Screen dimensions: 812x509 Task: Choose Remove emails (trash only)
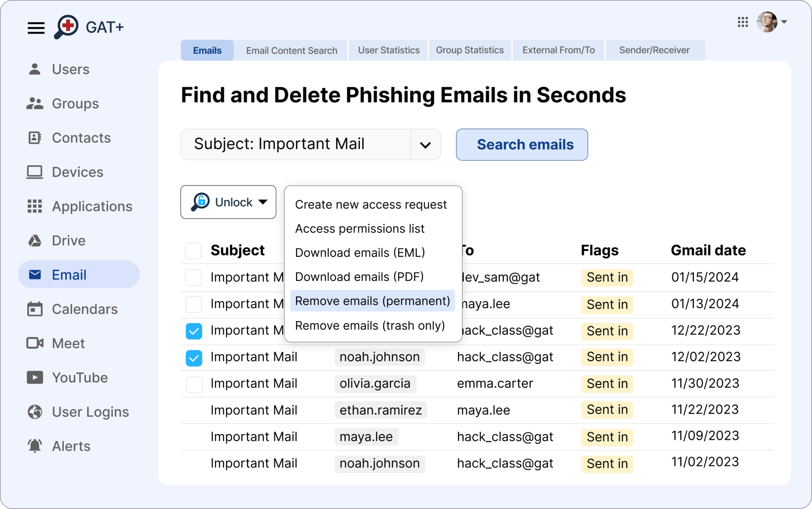coord(370,326)
